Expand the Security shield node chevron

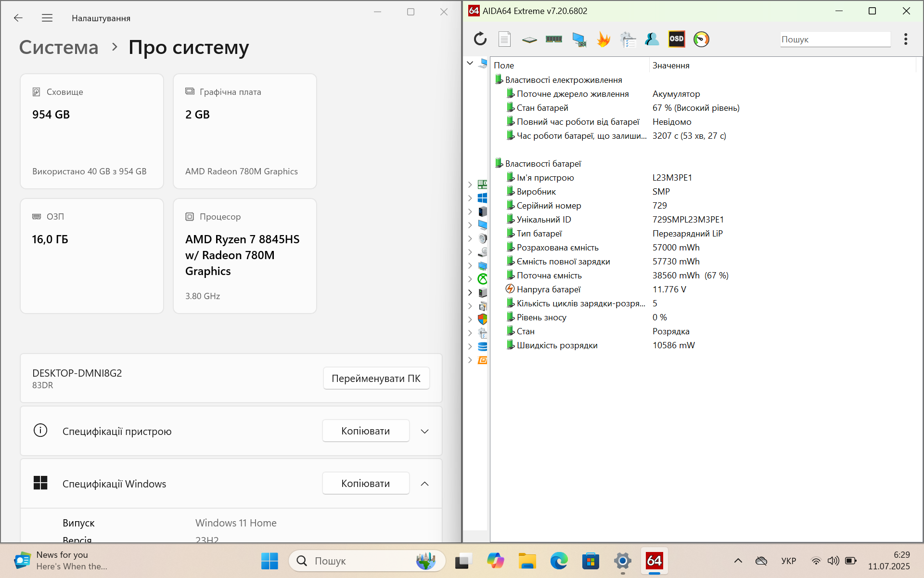click(470, 319)
